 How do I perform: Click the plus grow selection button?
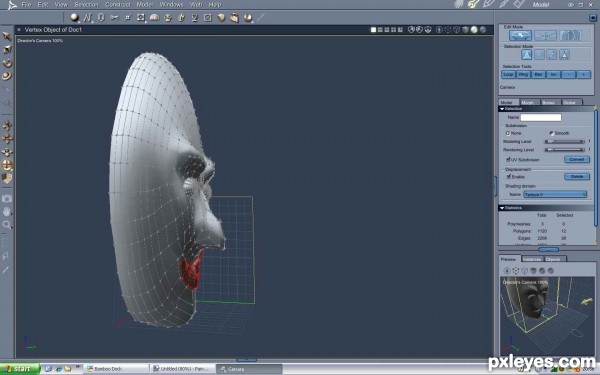coord(584,75)
